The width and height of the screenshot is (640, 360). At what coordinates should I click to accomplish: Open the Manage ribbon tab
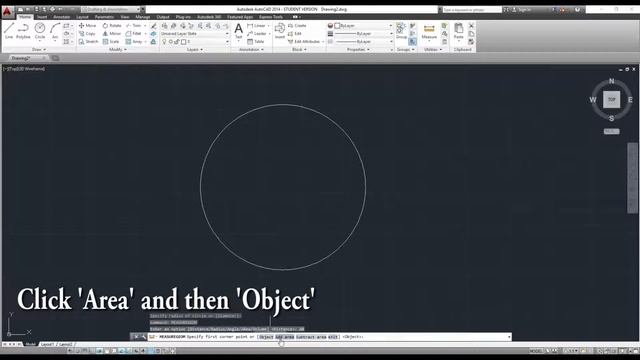(x=142, y=17)
